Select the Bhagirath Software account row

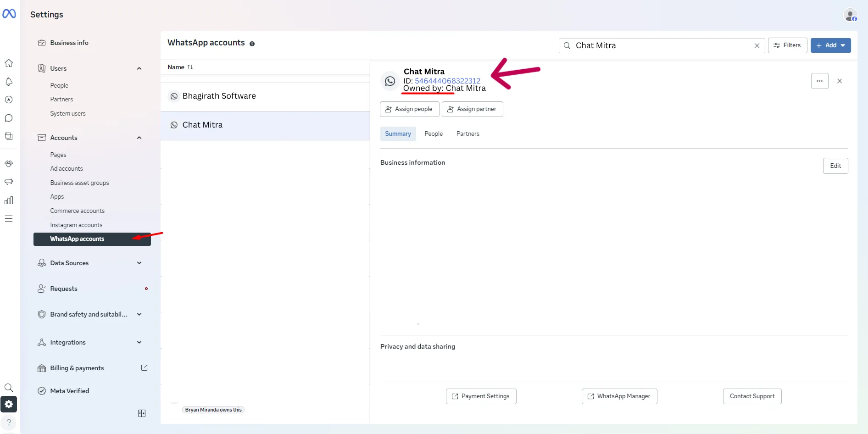[265, 96]
